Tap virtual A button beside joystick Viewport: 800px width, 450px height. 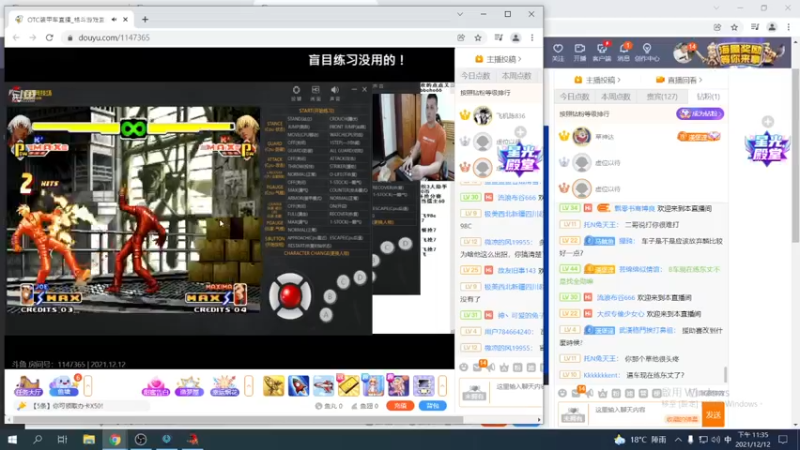click(x=326, y=314)
